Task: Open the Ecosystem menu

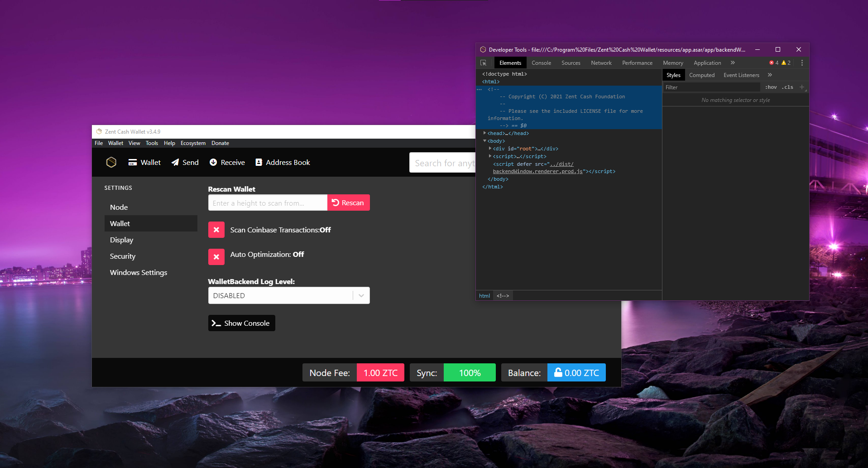Action: coord(193,143)
